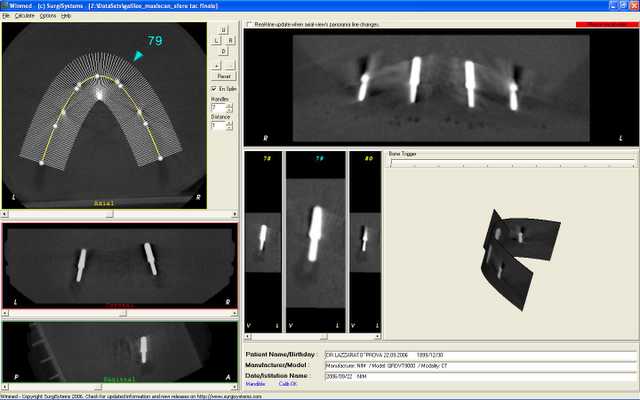
Task: Click the Patient Name/Birthday field
Action: click(480, 356)
